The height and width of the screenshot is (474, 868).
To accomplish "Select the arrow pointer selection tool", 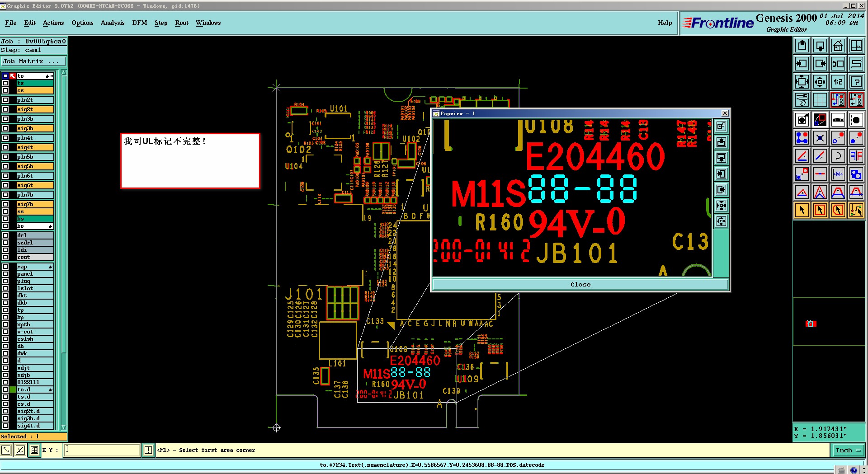I will click(x=802, y=210).
